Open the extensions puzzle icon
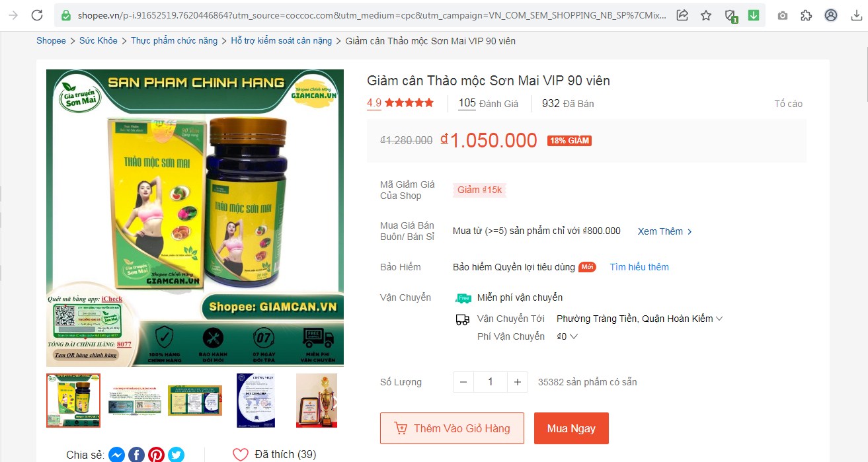The image size is (868, 462). pos(807,15)
